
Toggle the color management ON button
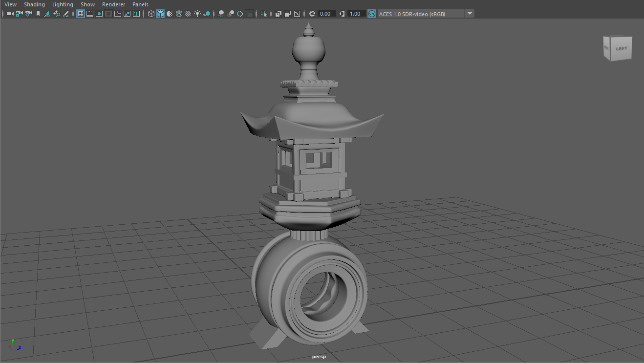click(x=372, y=14)
